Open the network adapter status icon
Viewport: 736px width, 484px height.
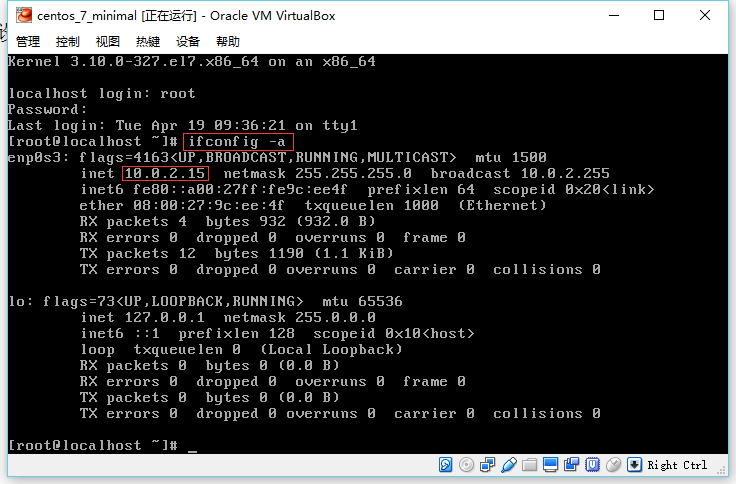pos(487,465)
